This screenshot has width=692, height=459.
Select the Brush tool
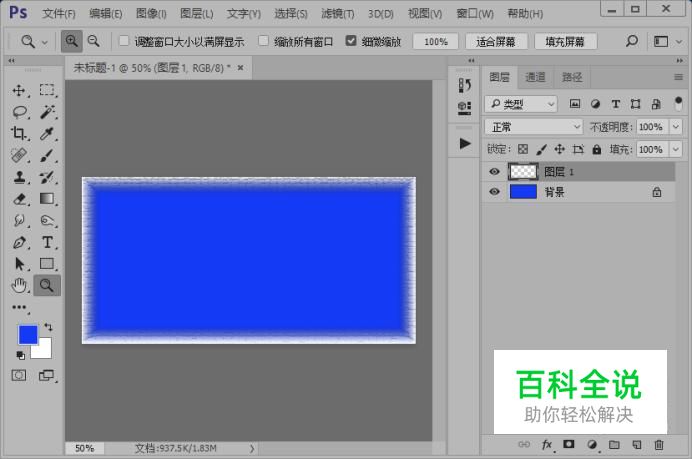(47, 155)
